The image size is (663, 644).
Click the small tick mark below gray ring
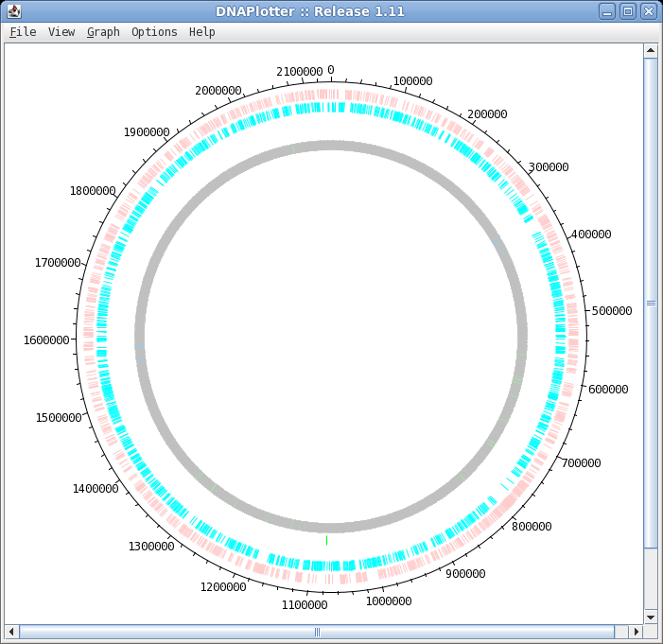[x=327, y=540]
